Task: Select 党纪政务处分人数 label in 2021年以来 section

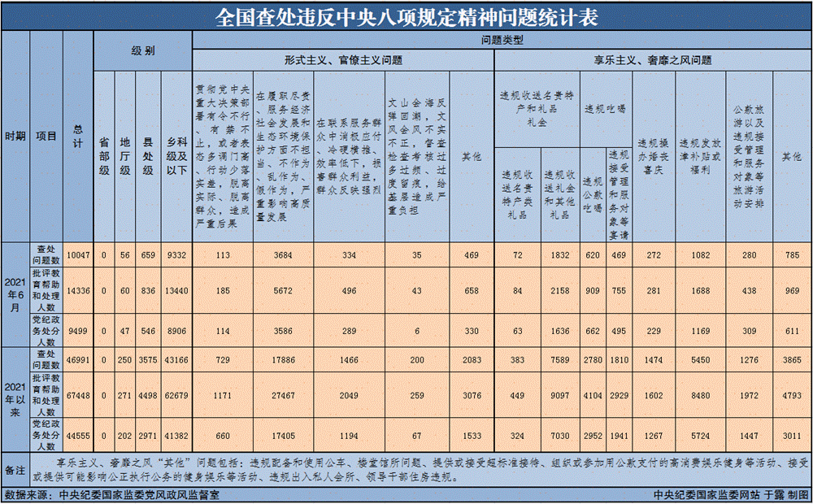Action: (x=46, y=436)
